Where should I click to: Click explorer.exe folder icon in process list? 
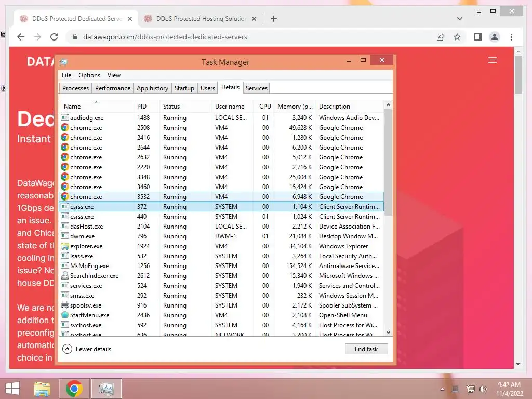(x=65, y=246)
